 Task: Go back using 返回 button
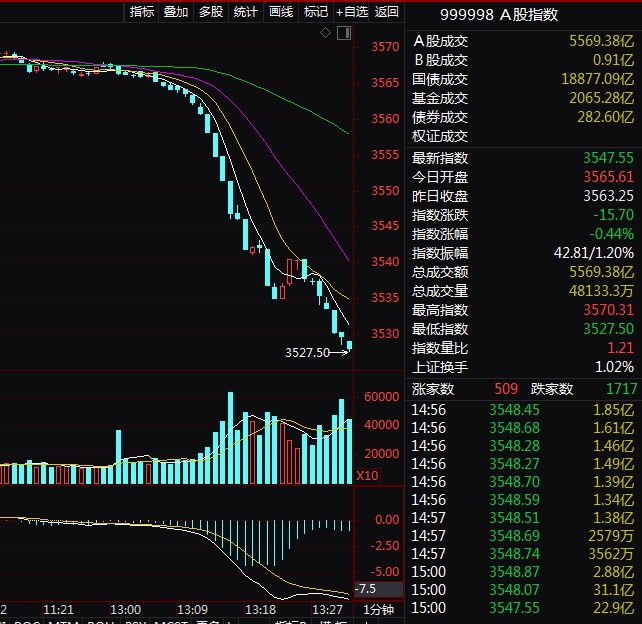(386, 11)
